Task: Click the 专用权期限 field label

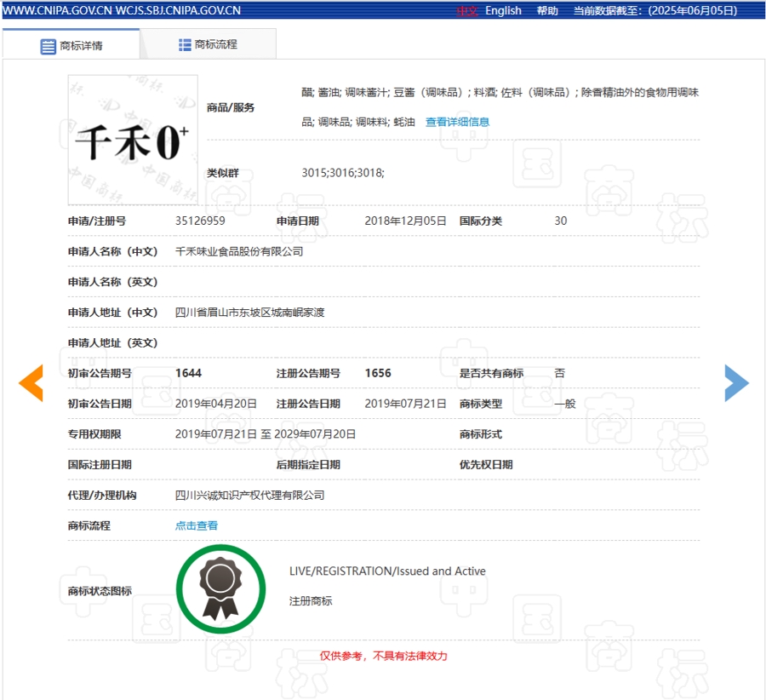Action: [94, 434]
